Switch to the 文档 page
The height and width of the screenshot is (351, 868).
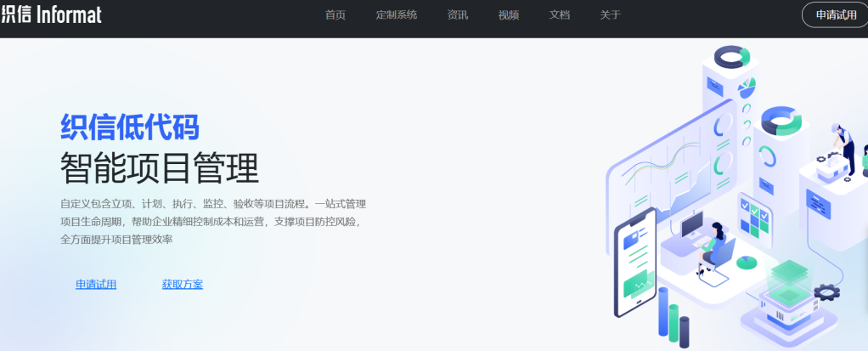click(x=560, y=15)
